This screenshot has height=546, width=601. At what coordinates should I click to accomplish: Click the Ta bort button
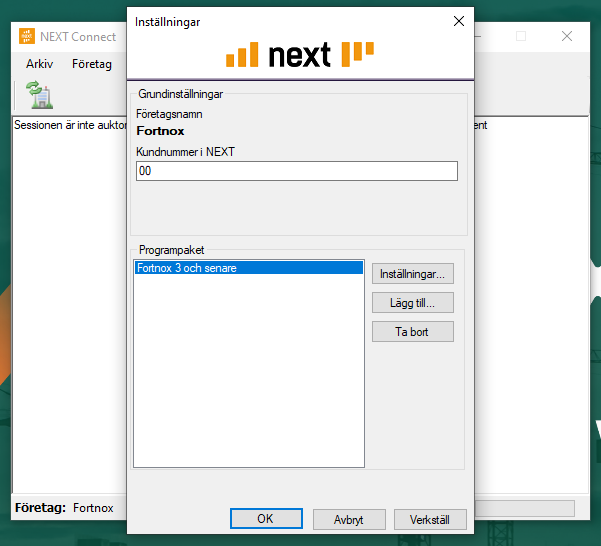(x=412, y=331)
